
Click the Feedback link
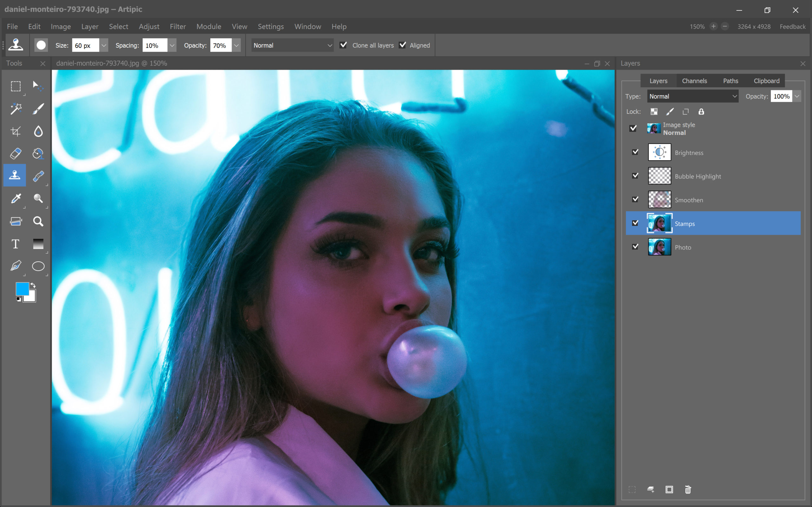pos(792,27)
